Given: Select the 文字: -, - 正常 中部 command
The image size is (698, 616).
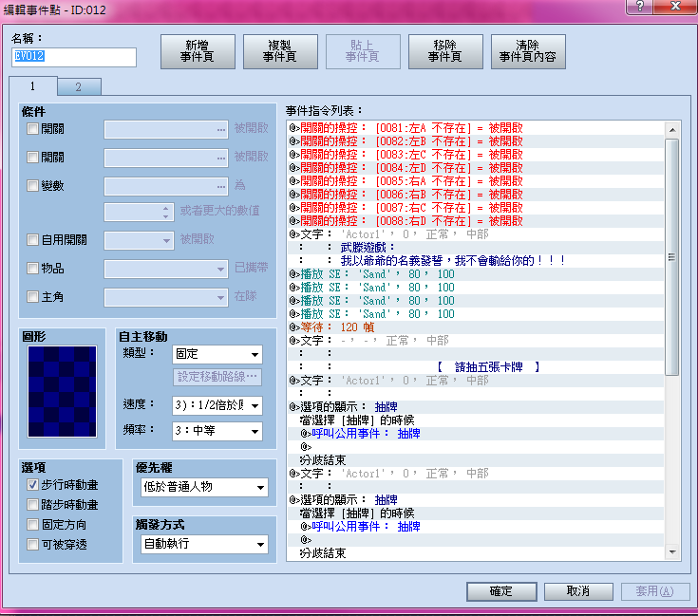Looking at the screenshot, I should (x=476, y=341).
